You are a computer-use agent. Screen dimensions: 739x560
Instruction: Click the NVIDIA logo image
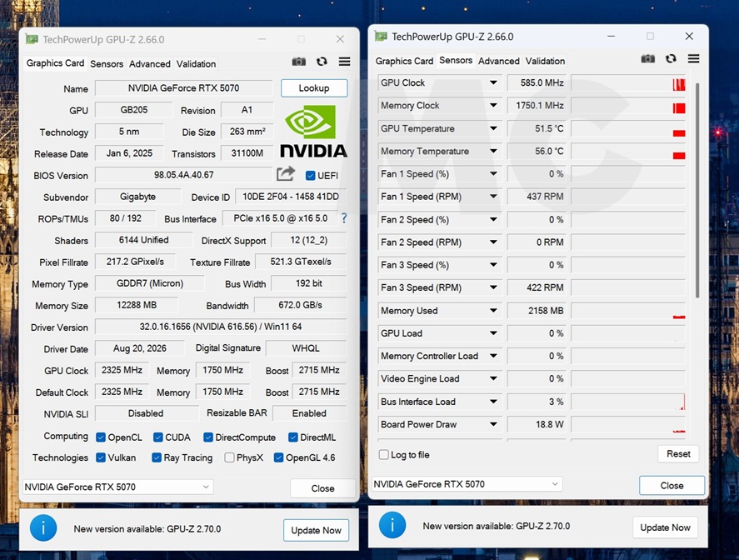click(x=313, y=131)
